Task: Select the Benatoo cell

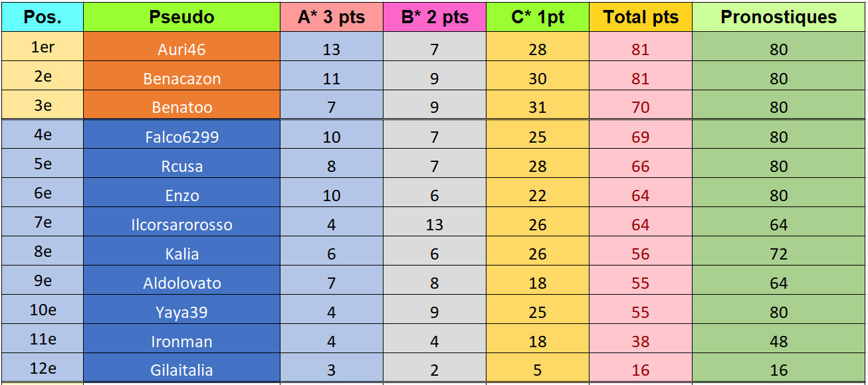Action: point(181,108)
